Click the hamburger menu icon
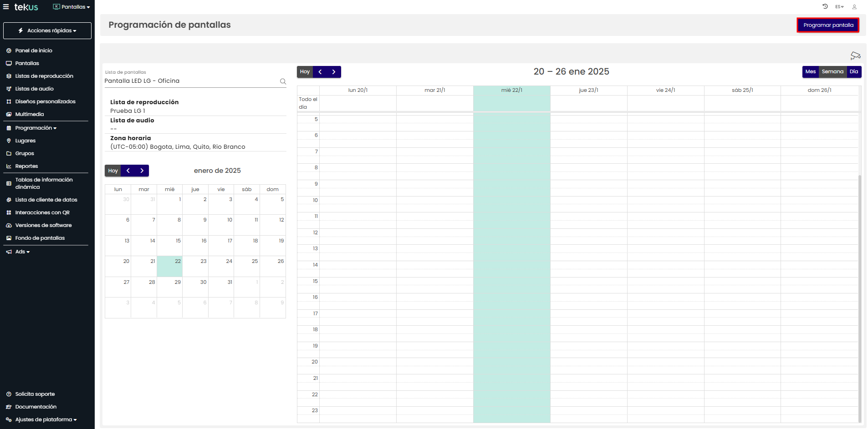 point(6,7)
